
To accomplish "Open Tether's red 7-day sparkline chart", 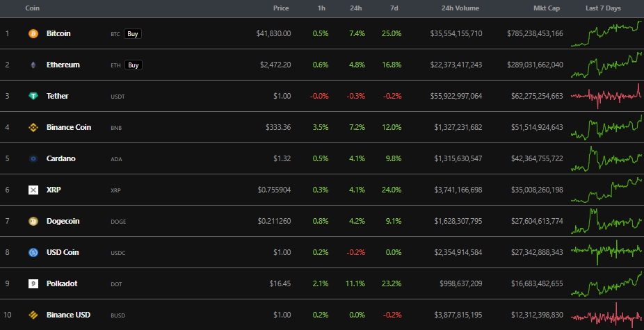I will point(606,96).
